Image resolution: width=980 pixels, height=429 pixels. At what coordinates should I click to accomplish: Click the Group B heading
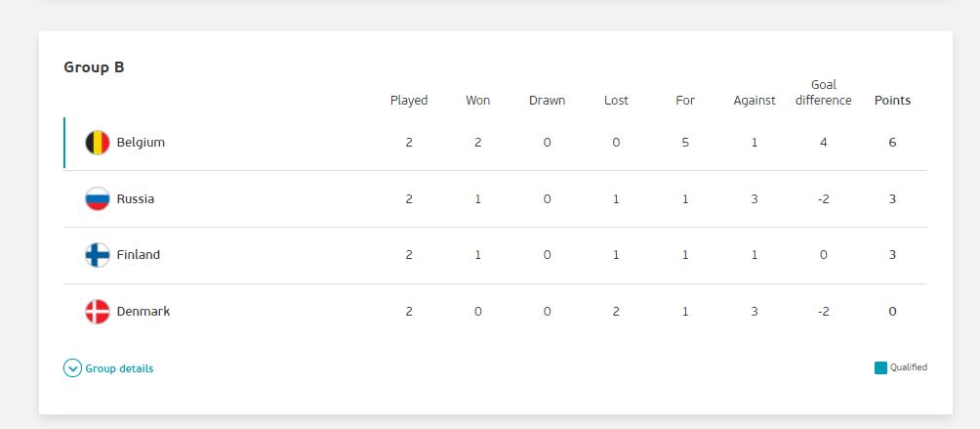[x=95, y=67]
